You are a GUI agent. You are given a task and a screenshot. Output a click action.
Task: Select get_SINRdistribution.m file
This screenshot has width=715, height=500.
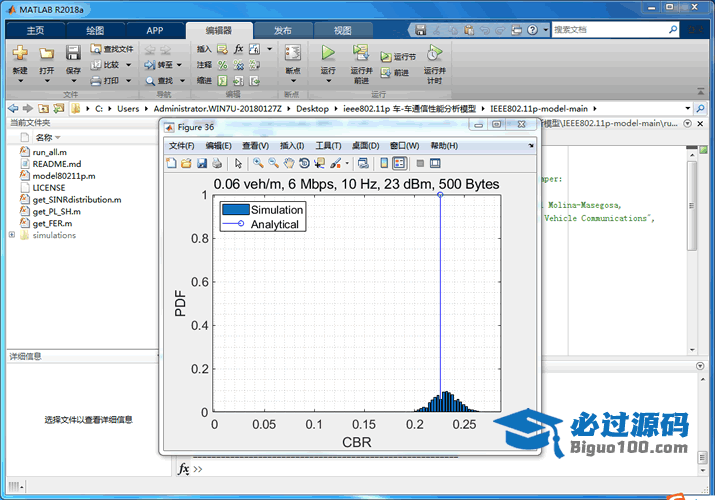(77, 200)
